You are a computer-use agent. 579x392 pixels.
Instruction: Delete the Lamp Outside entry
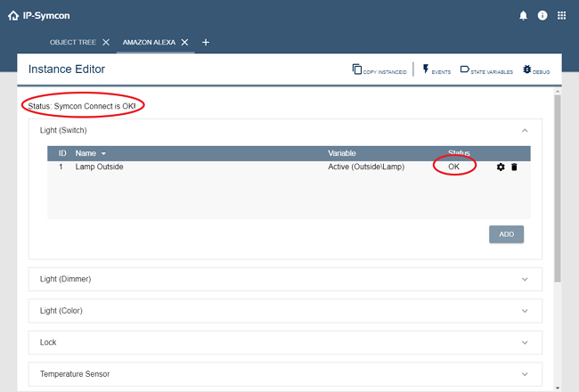514,167
